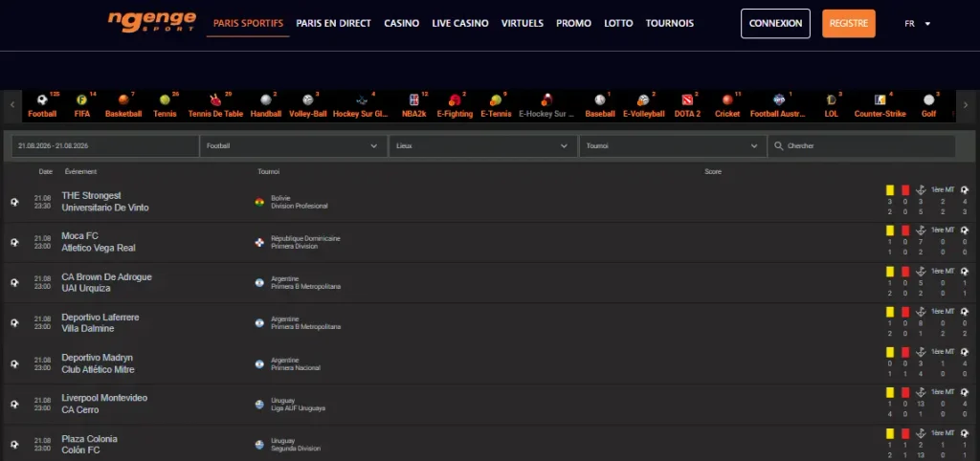
Task: Click Uruguay Liga AUF Uruguaya text
Action: (x=298, y=405)
